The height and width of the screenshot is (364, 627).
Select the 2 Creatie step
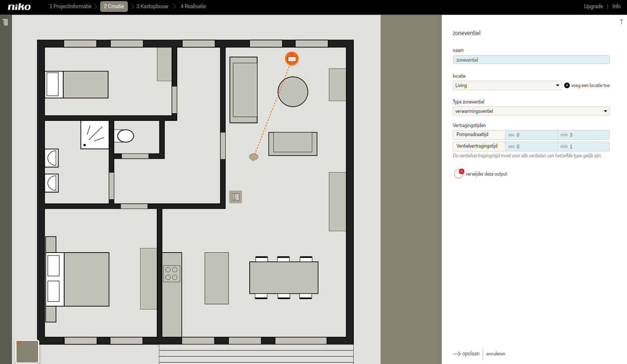pyautogui.click(x=114, y=6)
